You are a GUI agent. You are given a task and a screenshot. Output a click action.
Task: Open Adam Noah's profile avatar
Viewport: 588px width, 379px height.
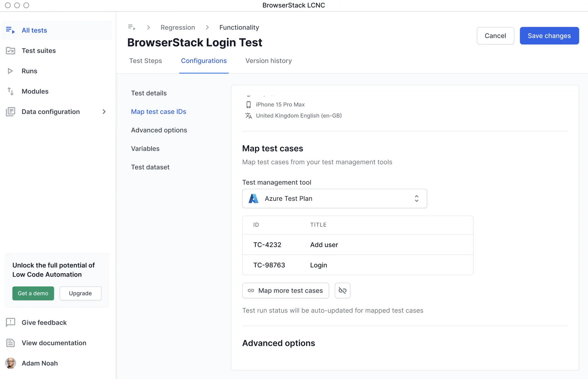11,363
